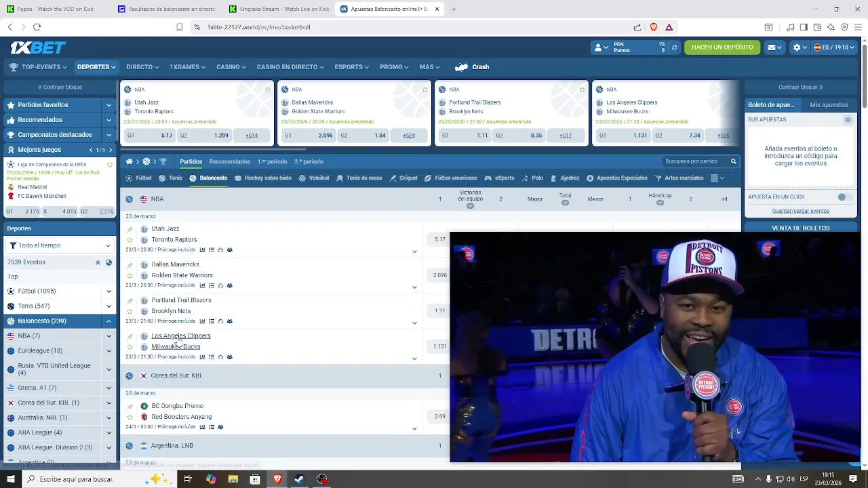Go to next featured game arrow

tap(111, 150)
